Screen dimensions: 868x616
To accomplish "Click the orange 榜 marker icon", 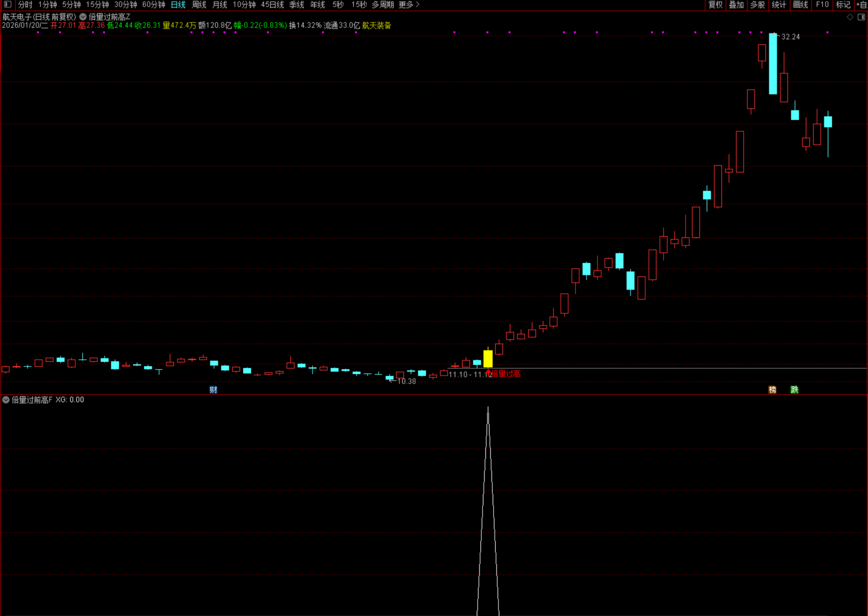I will click(772, 390).
